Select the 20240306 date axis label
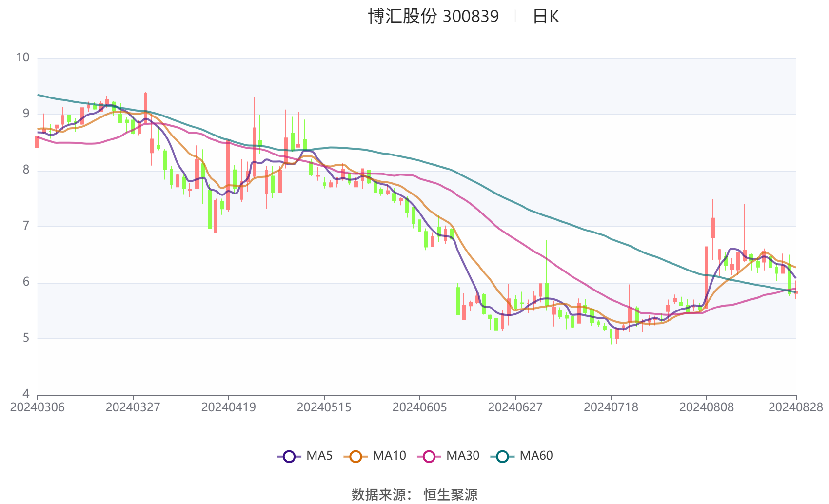 [38, 407]
